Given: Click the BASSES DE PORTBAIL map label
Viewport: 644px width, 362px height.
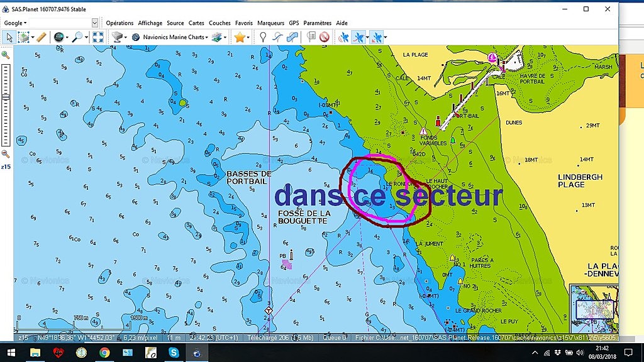Looking at the screenshot, I should [249, 177].
